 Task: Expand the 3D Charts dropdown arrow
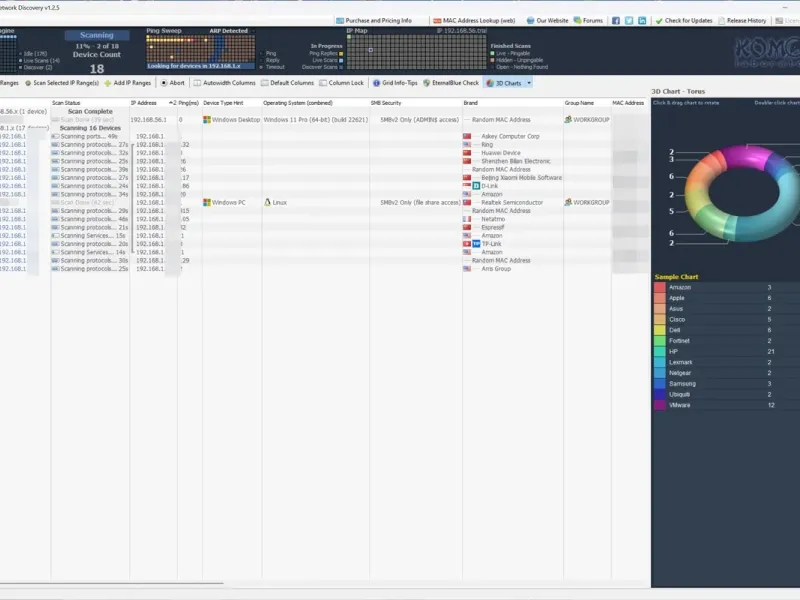click(x=529, y=83)
